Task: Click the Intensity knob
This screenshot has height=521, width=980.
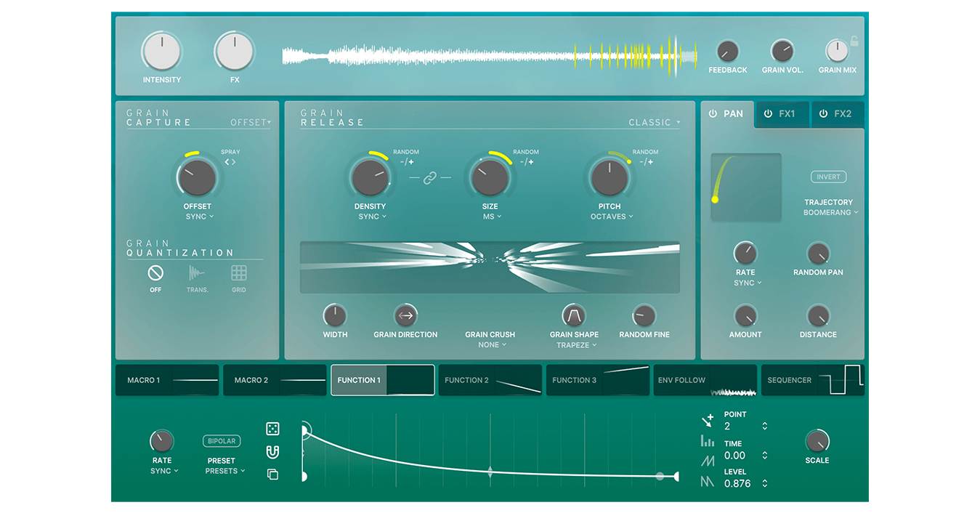Action: 162,52
